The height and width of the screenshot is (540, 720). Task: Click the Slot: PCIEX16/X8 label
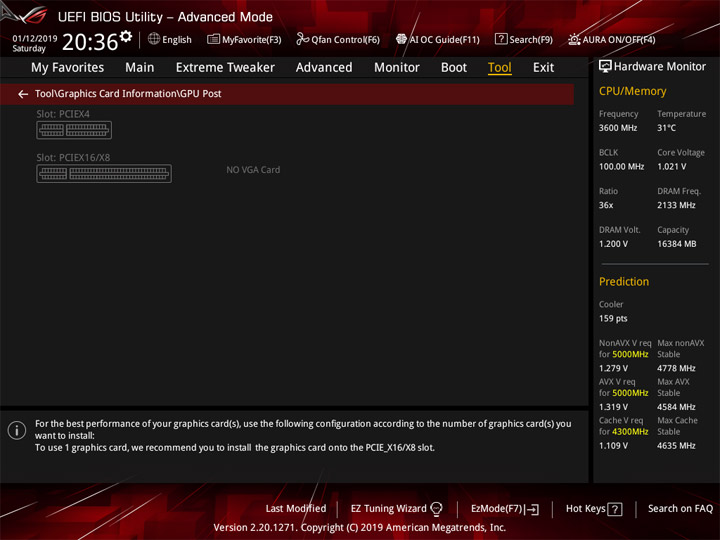pyautogui.click(x=73, y=158)
